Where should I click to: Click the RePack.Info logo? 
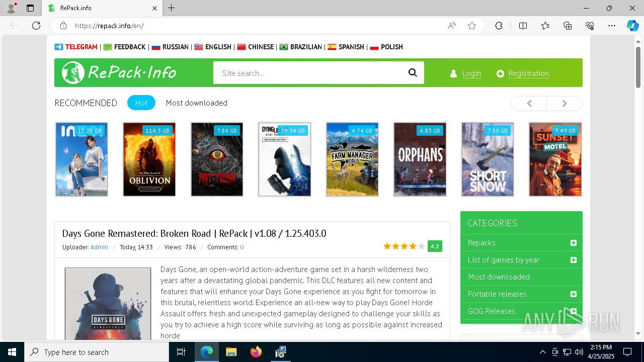[119, 72]
